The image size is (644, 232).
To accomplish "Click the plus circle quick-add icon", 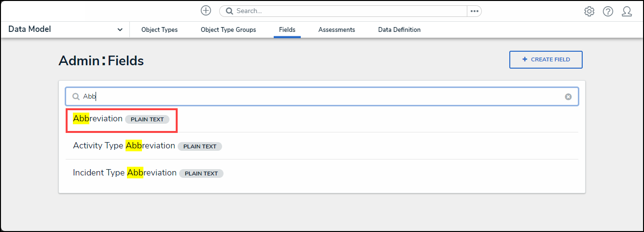I will 206,11.
